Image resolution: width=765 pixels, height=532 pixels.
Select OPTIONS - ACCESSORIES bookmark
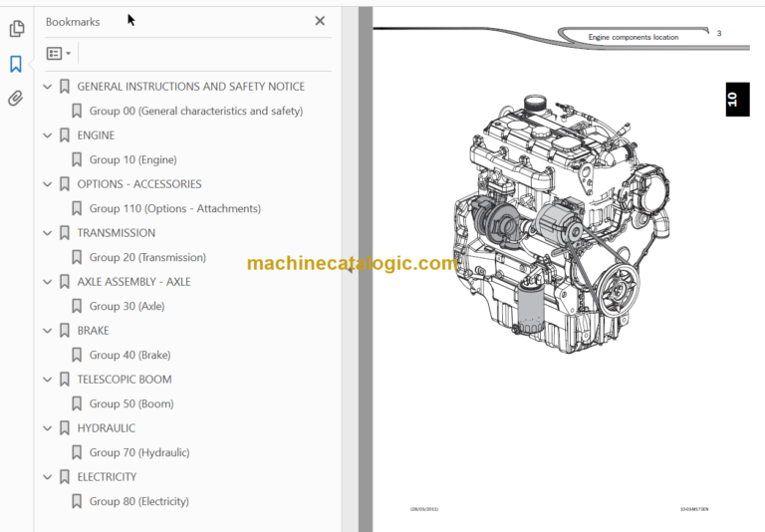[139, 184]
